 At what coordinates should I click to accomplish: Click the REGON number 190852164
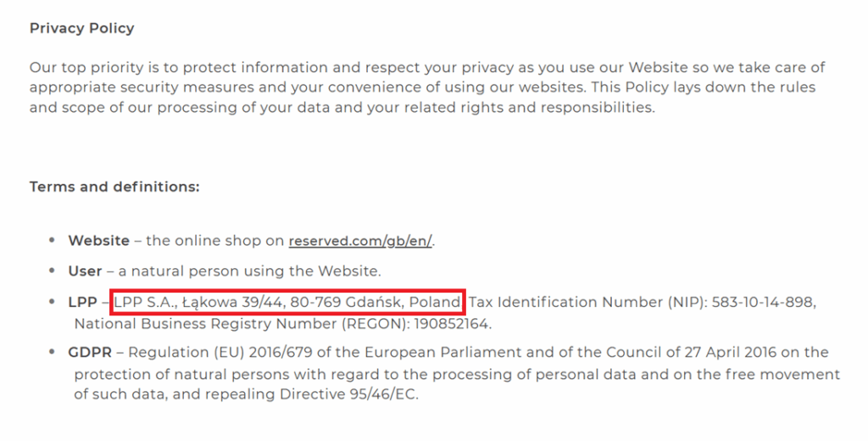tap(453, 323)
